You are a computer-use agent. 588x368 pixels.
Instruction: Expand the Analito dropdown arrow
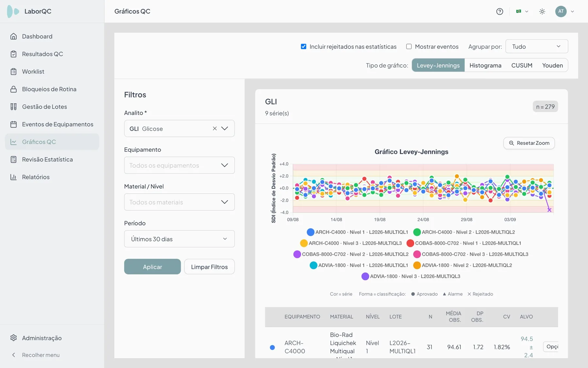click(225, 129)
